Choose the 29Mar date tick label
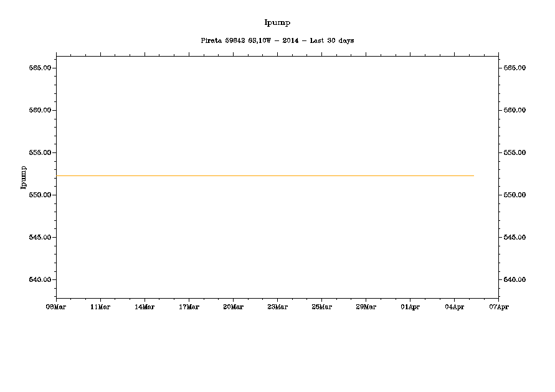Viewport: 555px width, 392px height. 366,307
